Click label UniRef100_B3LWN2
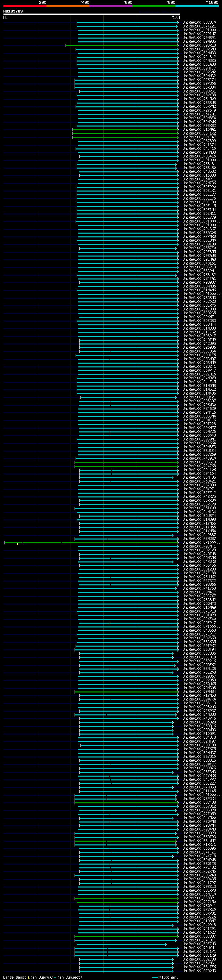This screenshot has height=980, width=222. (199, 841)
